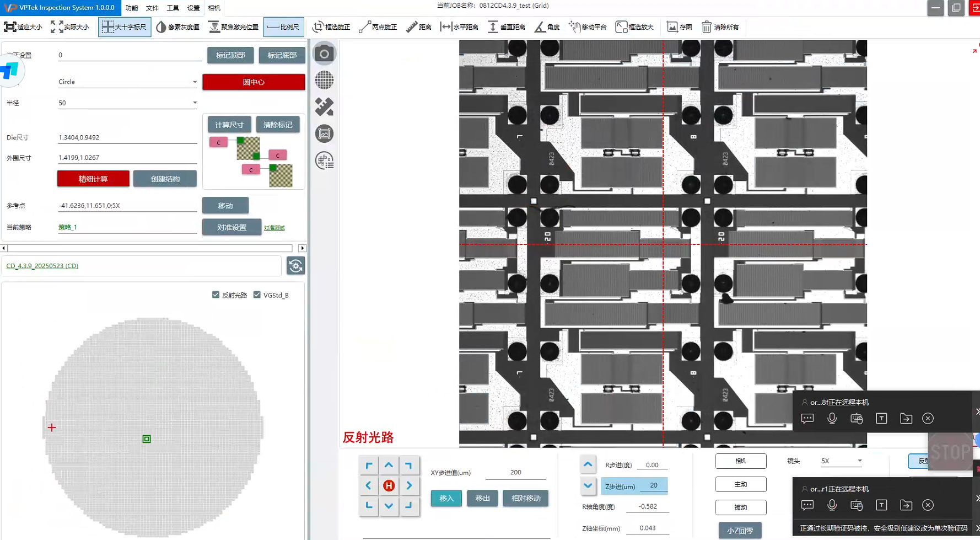Click the refresh settings icon beside CD_4.3.9

[x=296, y=266]
